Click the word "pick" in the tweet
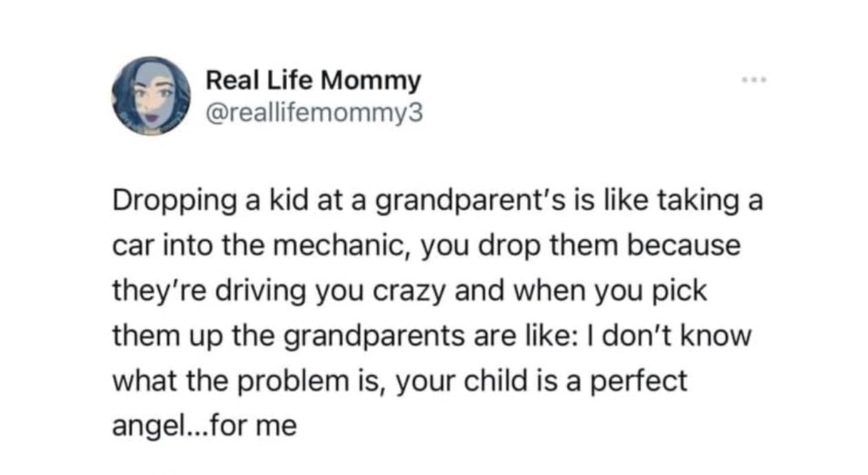Screen dimensions: 868x475 coord(681,291)
